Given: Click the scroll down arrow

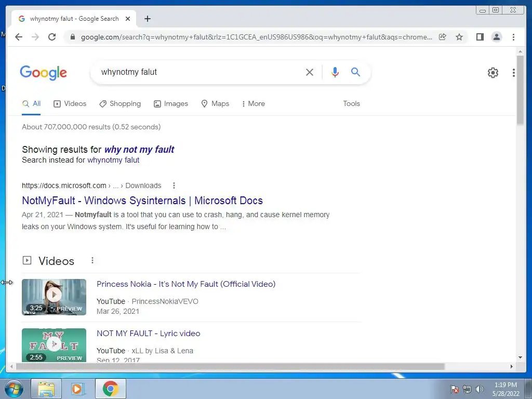Looking at the screenshot, I should (520, 357).
